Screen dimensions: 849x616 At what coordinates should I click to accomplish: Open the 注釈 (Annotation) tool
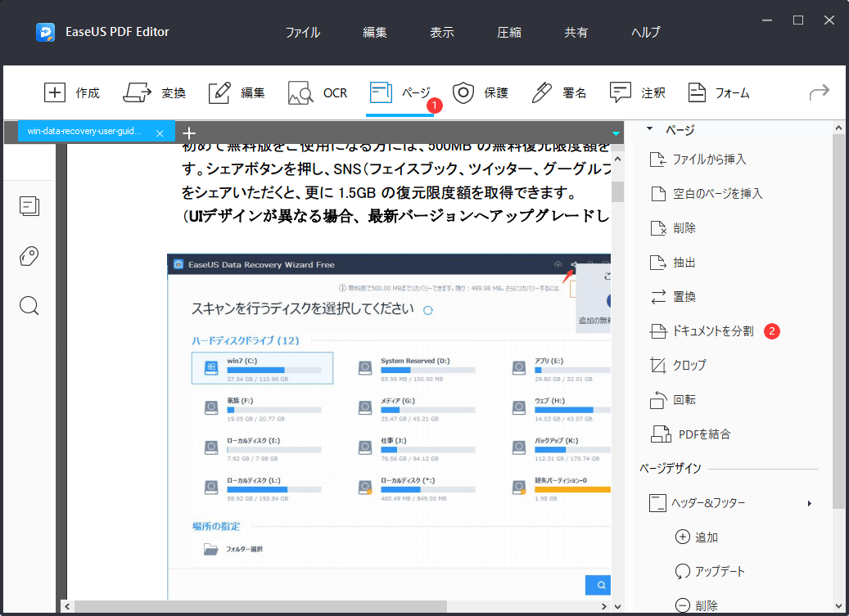(638, 92)
